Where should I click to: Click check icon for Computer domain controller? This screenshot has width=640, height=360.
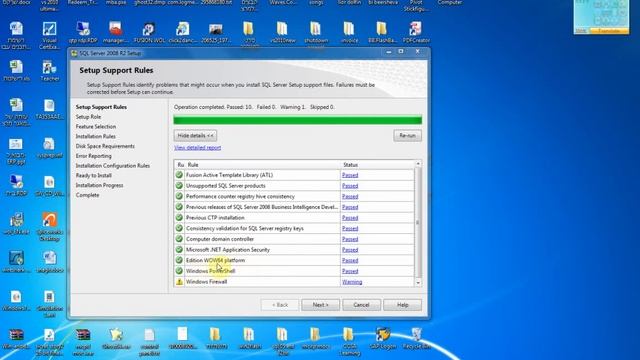coord(179,239)
